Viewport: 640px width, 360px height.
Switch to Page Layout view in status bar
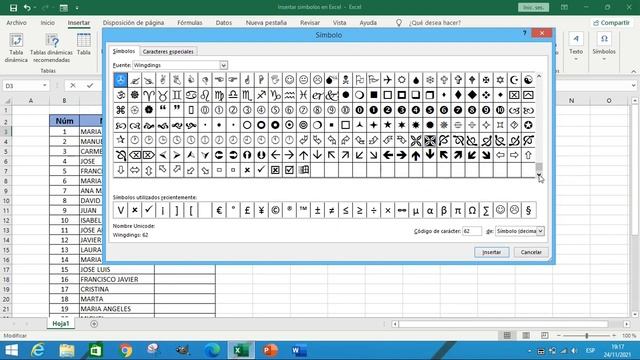(x=526, y=336)
